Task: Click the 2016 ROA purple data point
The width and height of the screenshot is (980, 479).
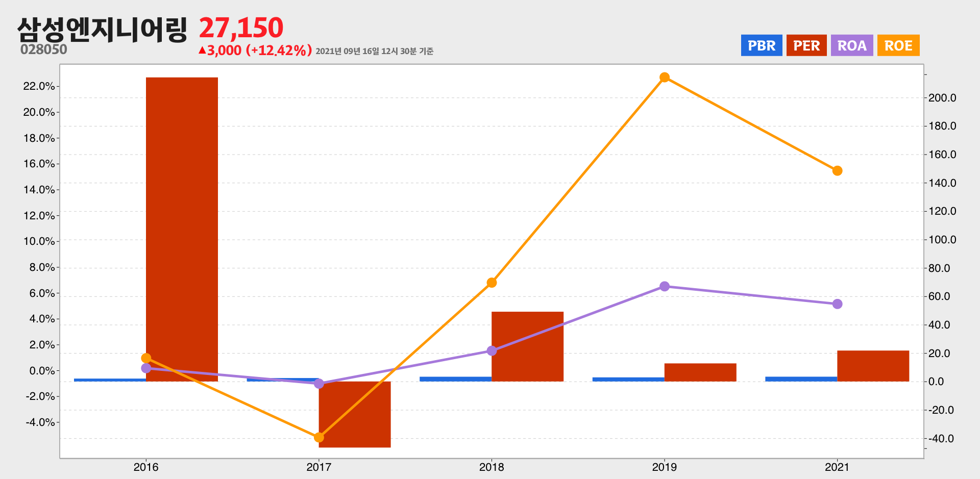Action: 146,368
